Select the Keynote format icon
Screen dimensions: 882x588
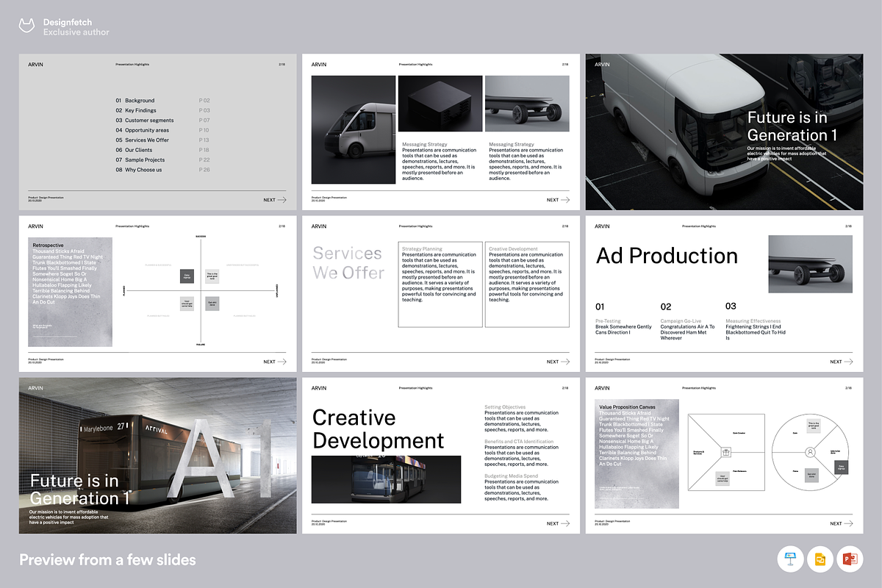click(789, 560)
